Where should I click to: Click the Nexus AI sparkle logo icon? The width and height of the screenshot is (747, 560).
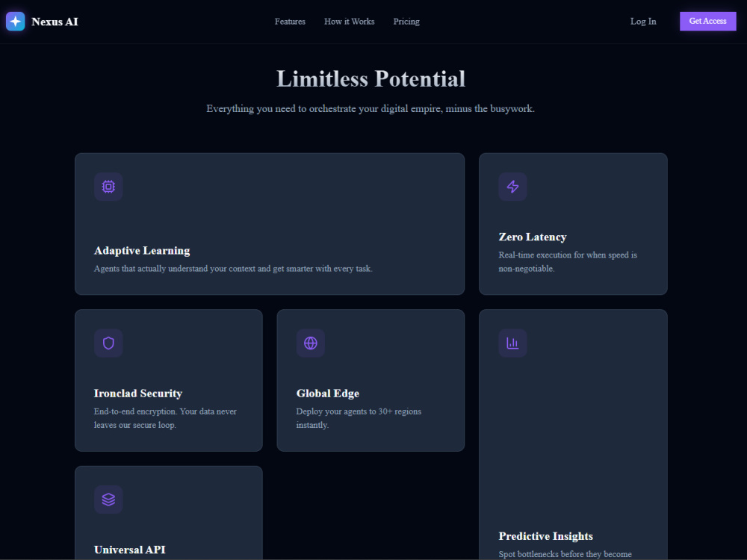(x=15, y=22)
